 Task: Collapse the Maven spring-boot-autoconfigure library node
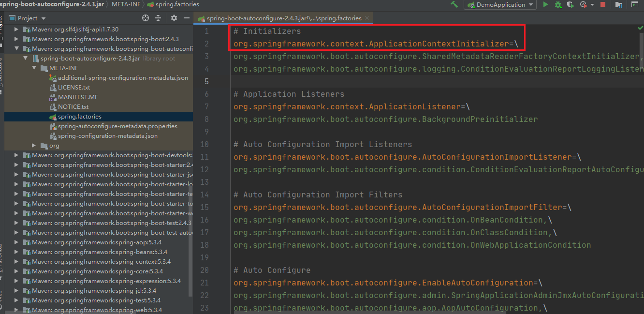(16, 49)
